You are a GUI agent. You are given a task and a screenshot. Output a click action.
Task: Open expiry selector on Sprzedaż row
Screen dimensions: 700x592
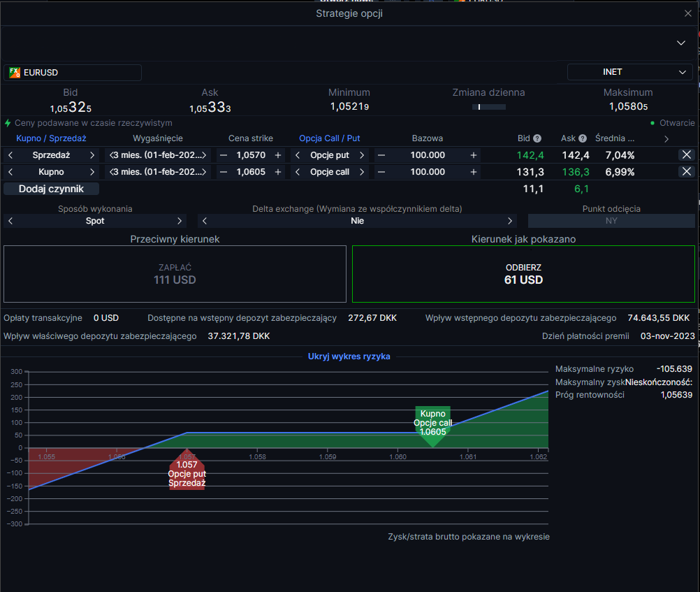click(x=158, y=155)
